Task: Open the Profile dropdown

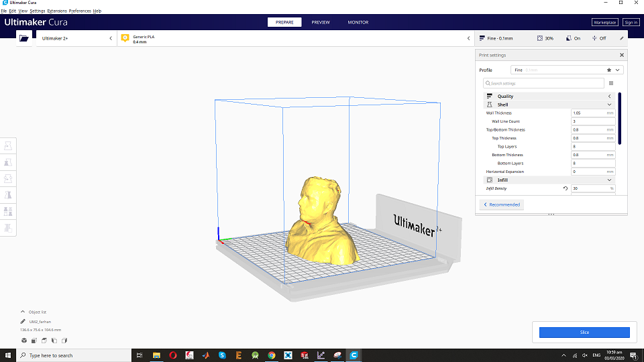Action: pos(568,70)
